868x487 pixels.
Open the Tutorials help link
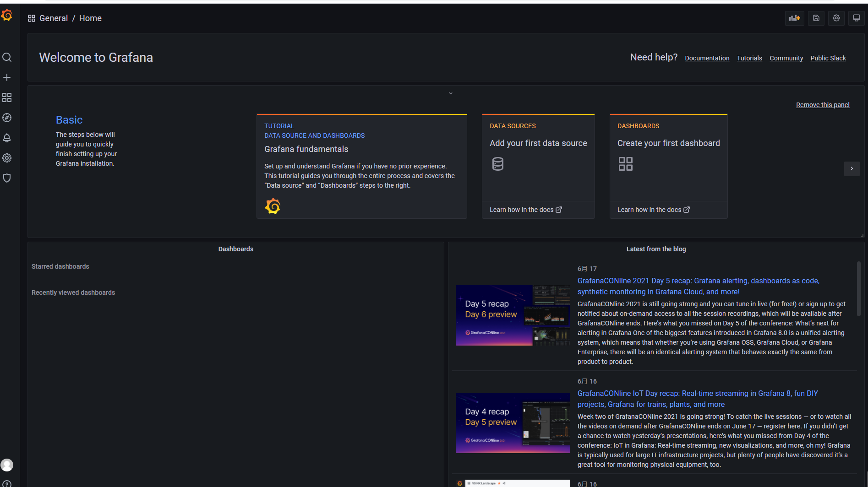tap(749, 58)
